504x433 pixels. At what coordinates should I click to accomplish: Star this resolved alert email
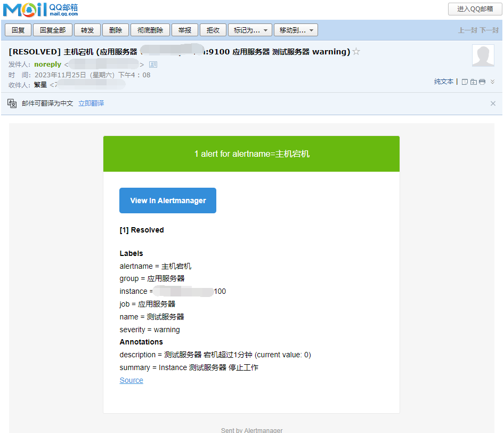(356, 52)
